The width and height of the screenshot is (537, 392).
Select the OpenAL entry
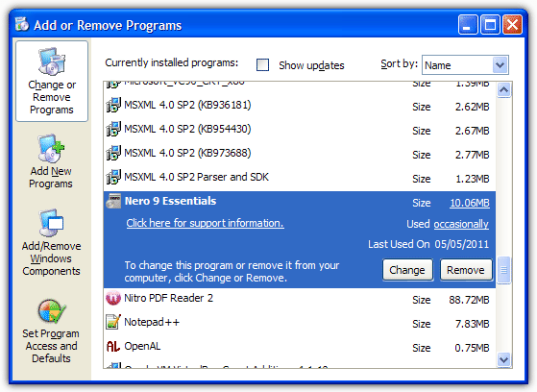coord(300,346)
